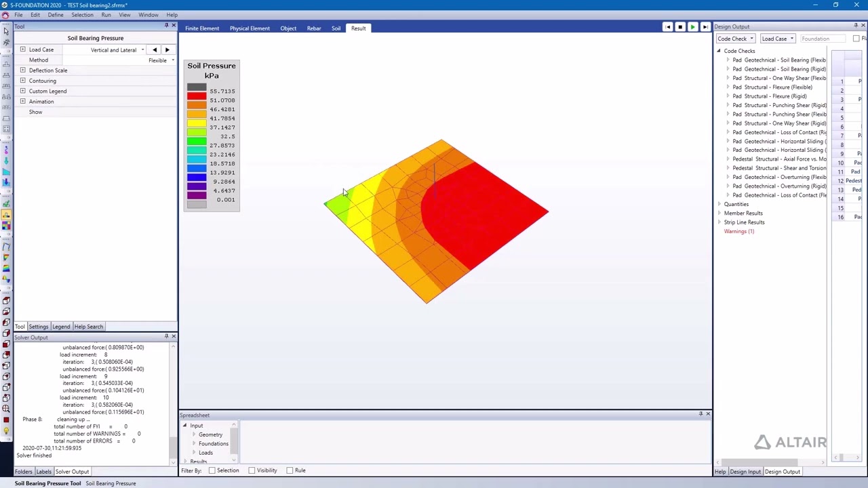
Task: Open the Define menu
Action: tap(56, 14)
